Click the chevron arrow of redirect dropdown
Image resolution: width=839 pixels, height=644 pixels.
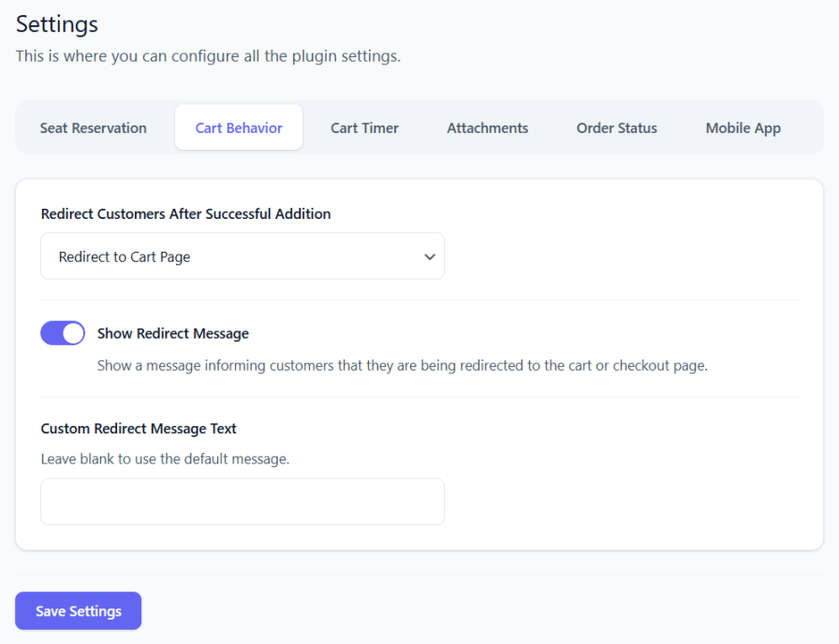[430, 256]
